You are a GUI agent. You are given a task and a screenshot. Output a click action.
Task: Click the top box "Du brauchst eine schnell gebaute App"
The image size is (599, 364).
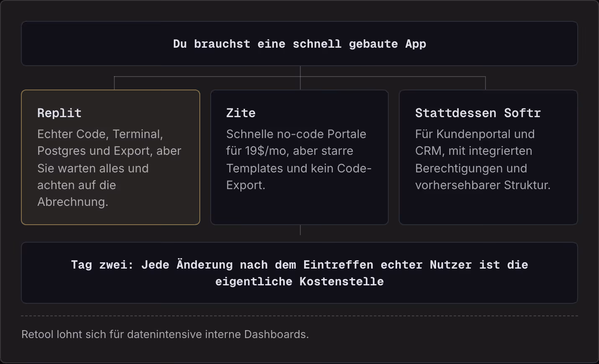299,44
